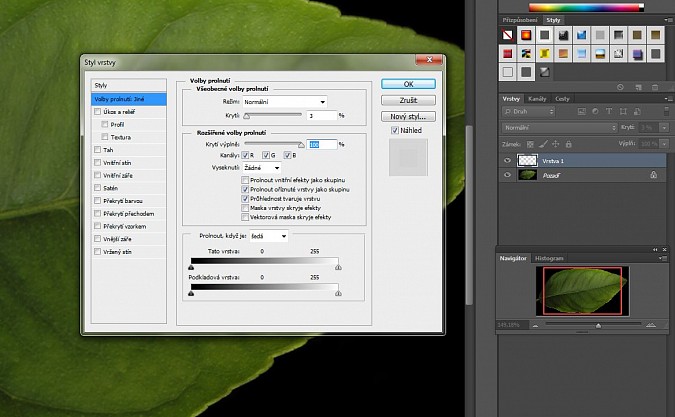Select Volby prolnutí: Jiné list item
Viewport: 675px width, 417px height.
coord(129,99)
